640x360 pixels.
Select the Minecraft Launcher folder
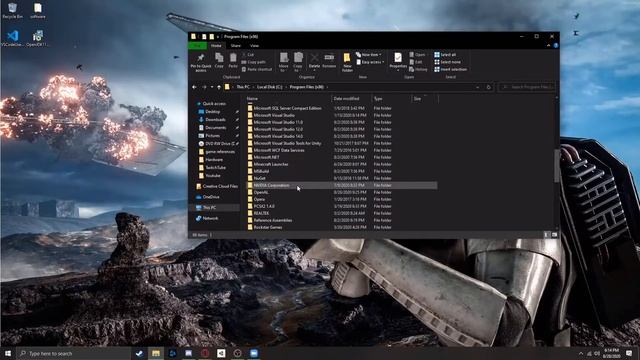pos(268,164)
